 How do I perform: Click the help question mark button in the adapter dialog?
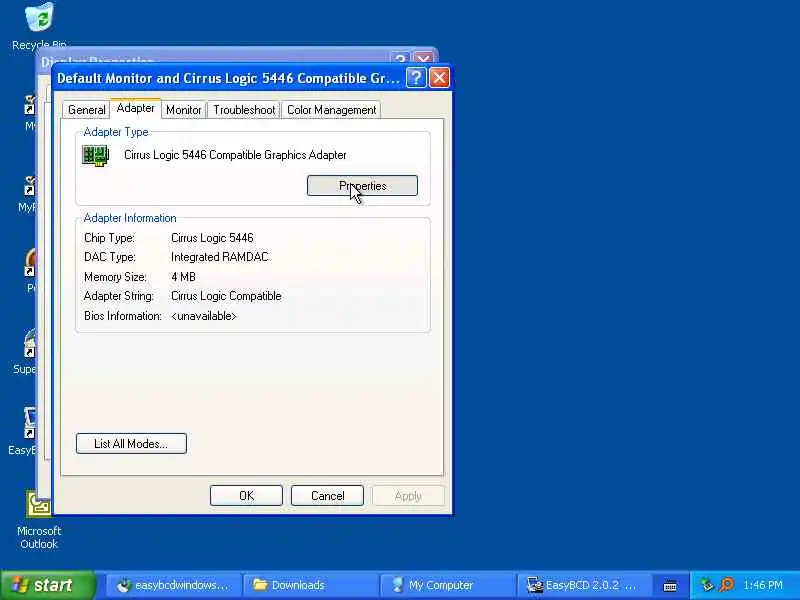(416, 78)
